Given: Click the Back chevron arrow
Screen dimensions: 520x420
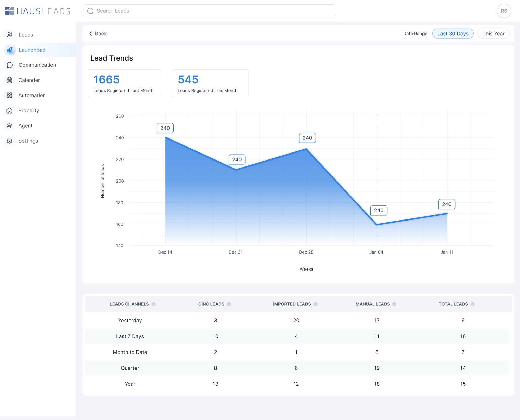Looking at the screenshot, I should tap(91, 34).
